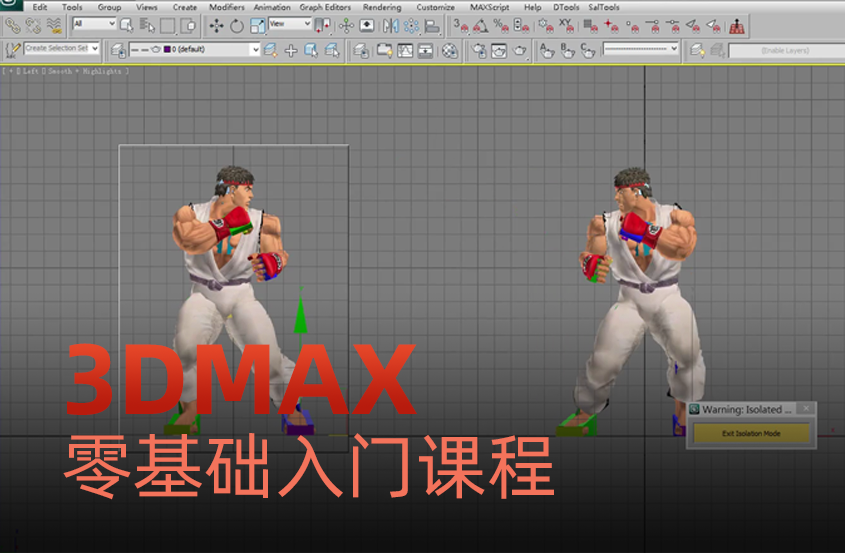Open the Graph Editors menu
845x553 pixels.
pos(325,7)
